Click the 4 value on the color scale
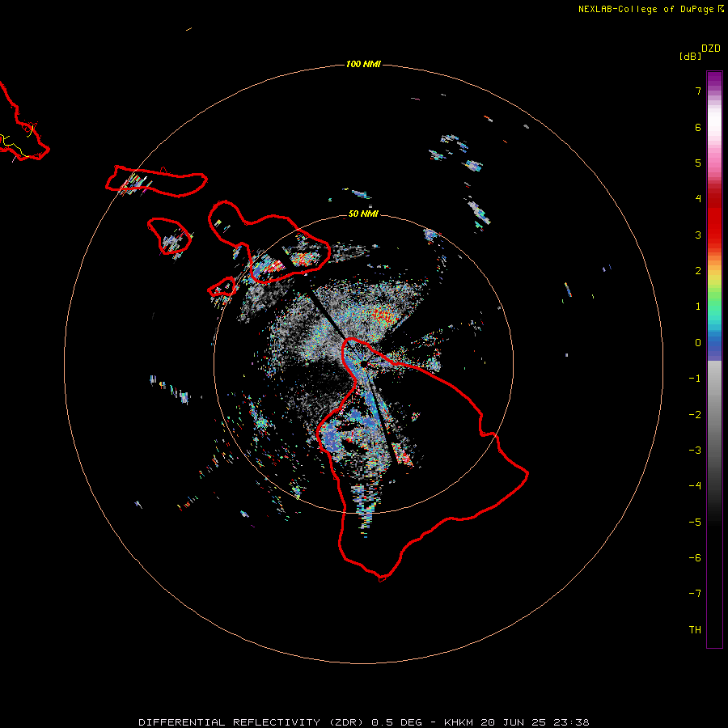This screenshot has height=728, width=728. [698, 199]
